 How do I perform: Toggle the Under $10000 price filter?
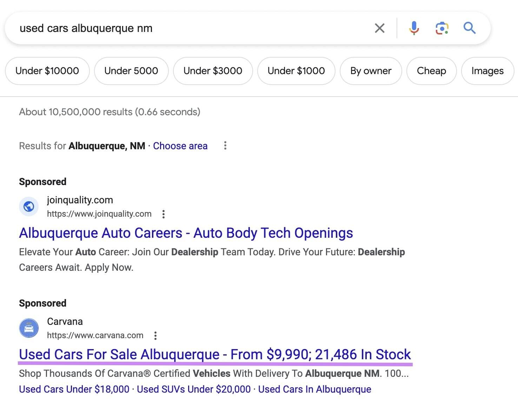pos(47,71)
